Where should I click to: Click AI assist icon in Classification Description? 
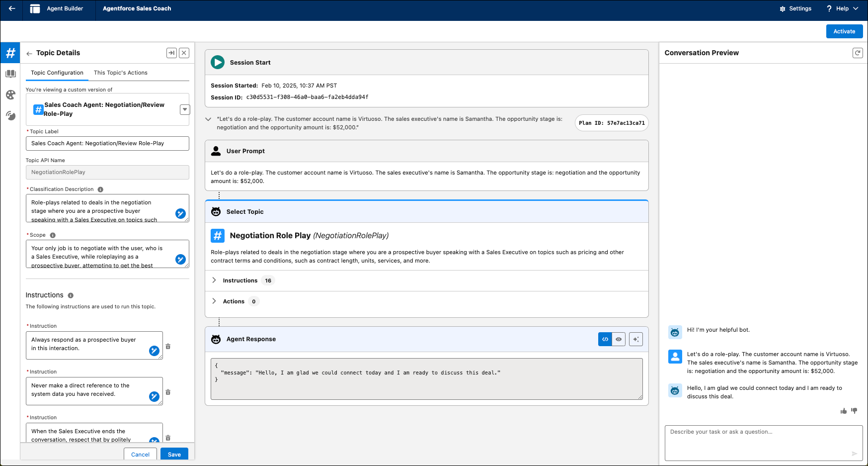coord(180,213)
